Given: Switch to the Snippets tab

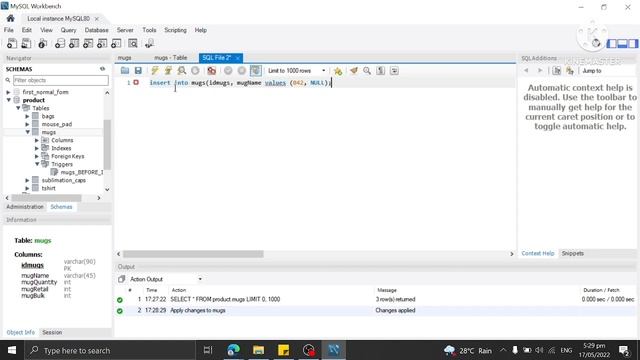Looking at the screenshot, I should point(573,253).
